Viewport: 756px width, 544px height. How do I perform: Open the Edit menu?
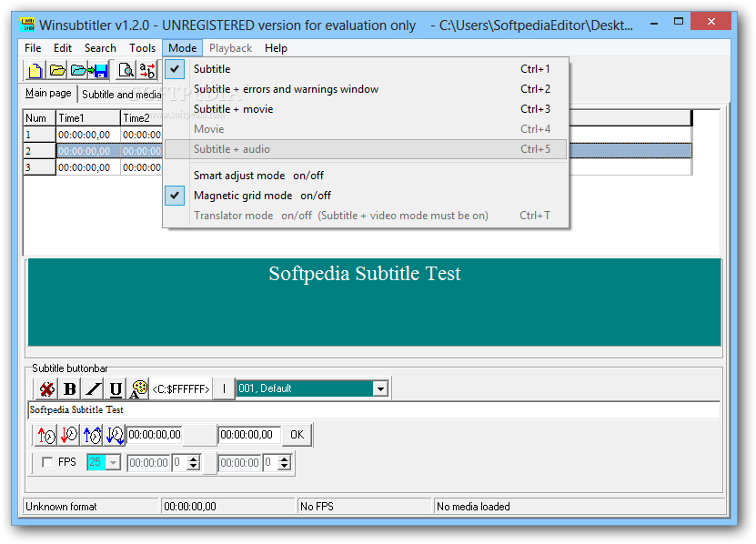(63, 48)
